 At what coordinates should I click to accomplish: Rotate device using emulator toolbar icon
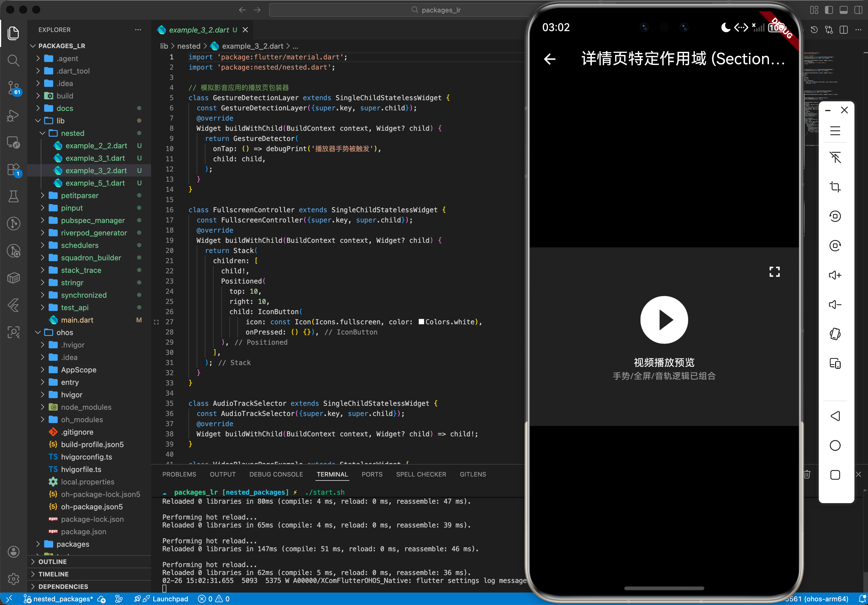click(835, 334)
